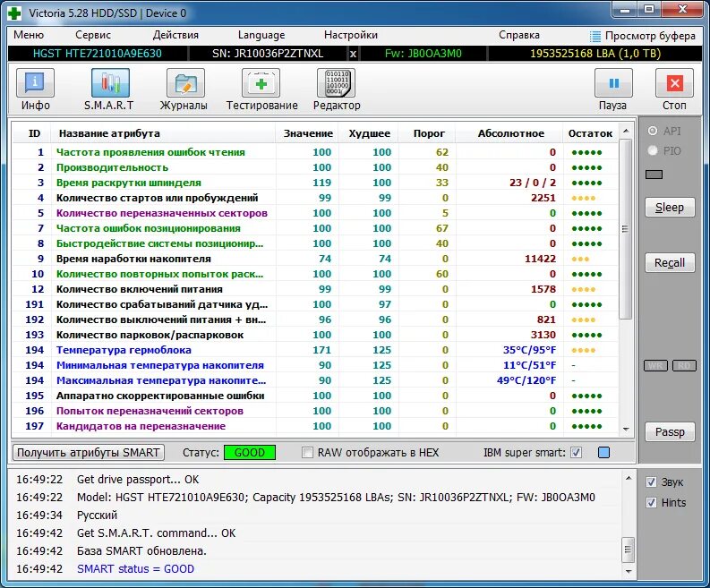
Task: Click the absolute value 35°C/95°F
Action: point(529,350)
